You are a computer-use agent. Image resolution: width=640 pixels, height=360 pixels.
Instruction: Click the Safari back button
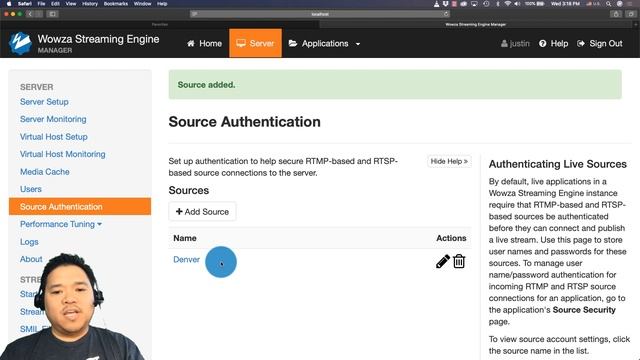click(x=30, y=14)
